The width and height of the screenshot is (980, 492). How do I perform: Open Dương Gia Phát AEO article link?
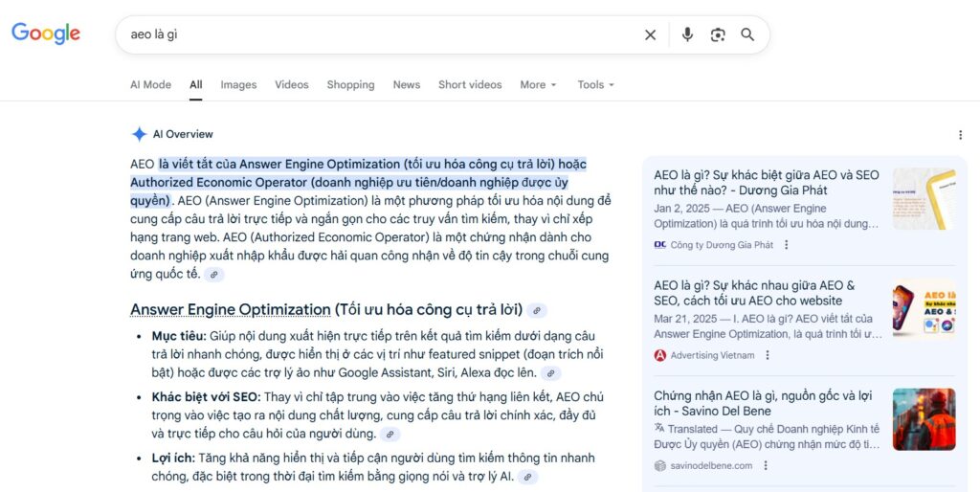(766, 183)
